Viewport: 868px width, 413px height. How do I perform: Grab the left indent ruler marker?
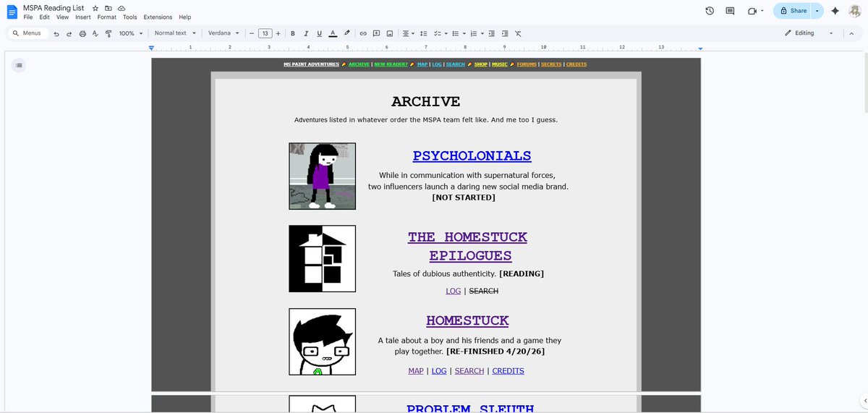(x=151, y=48)
